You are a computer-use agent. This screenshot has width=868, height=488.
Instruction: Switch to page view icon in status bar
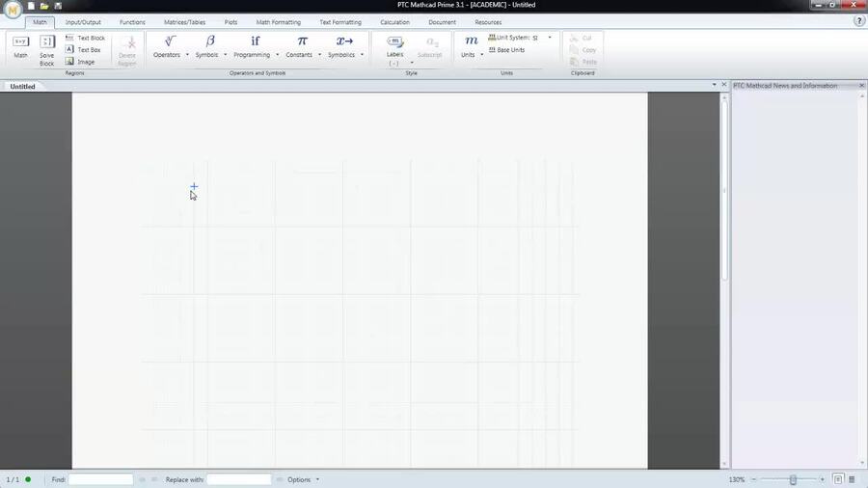(x=838, y=479)
